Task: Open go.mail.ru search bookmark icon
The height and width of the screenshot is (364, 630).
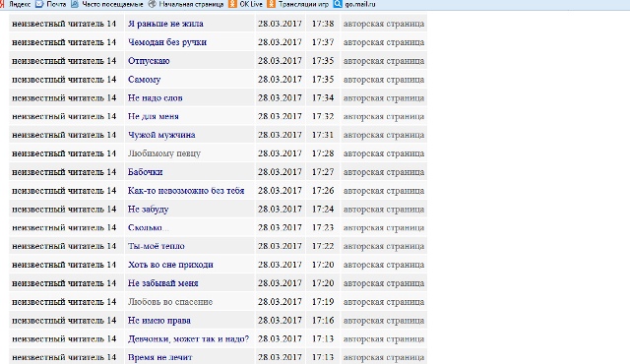Action: (x=338, y=4)
